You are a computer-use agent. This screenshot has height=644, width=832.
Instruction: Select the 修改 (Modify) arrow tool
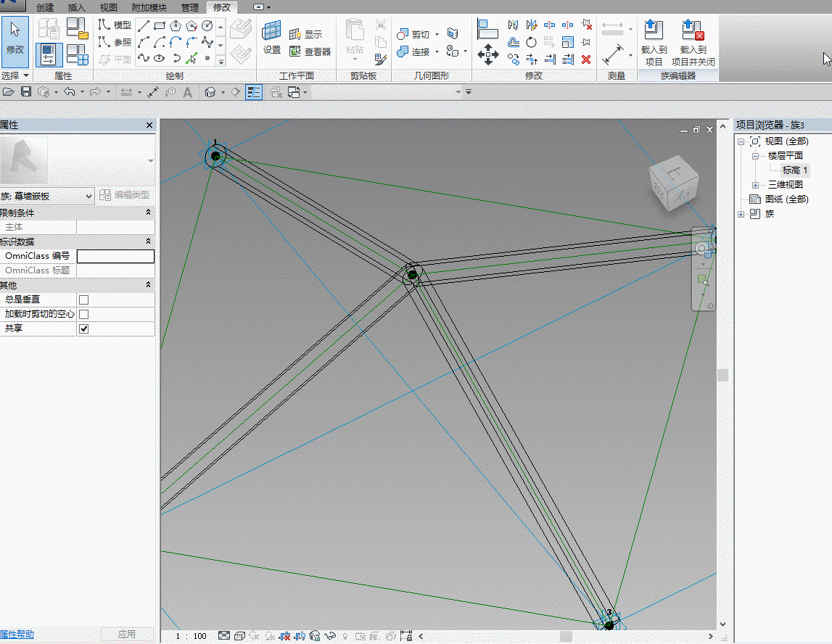[15, 39]
